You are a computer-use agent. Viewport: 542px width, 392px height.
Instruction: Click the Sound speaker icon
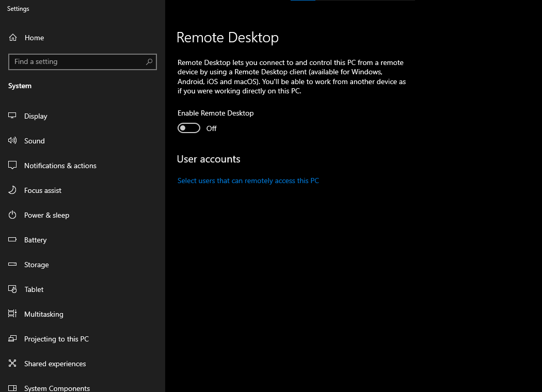coord(12,140)
